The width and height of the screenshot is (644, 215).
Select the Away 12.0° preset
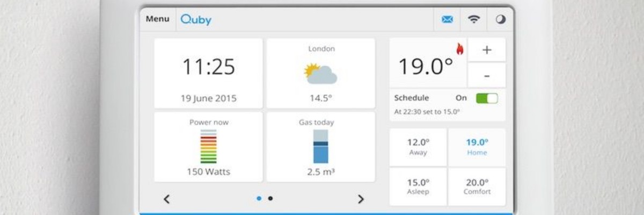pyautogui.click(x=418, y=147)
